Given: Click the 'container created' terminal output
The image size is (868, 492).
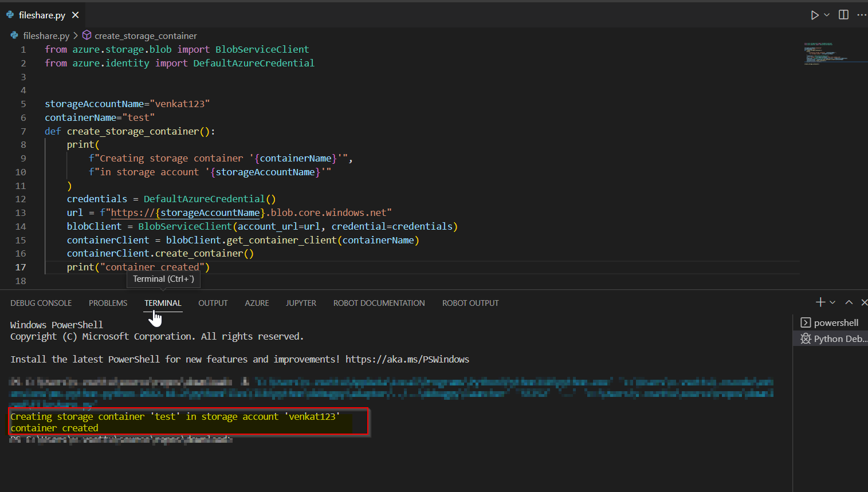Looking at the screenshot, I should point(54,428).
